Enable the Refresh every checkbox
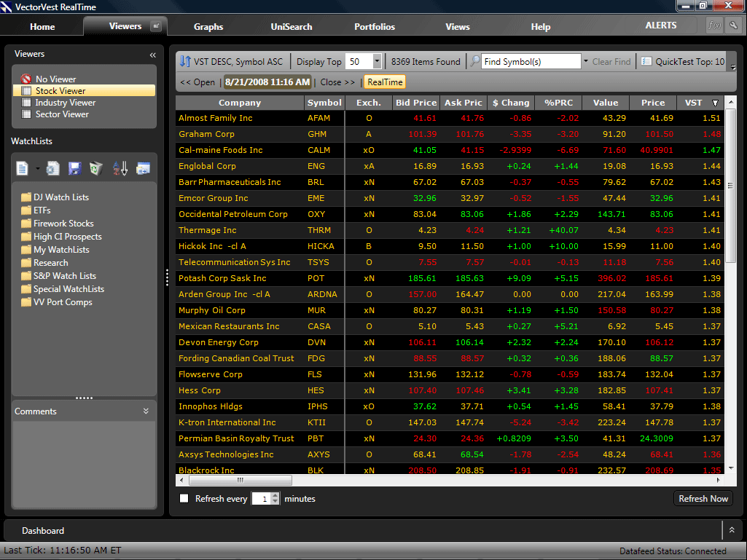747x560 pixels. (x=184, y=499)
